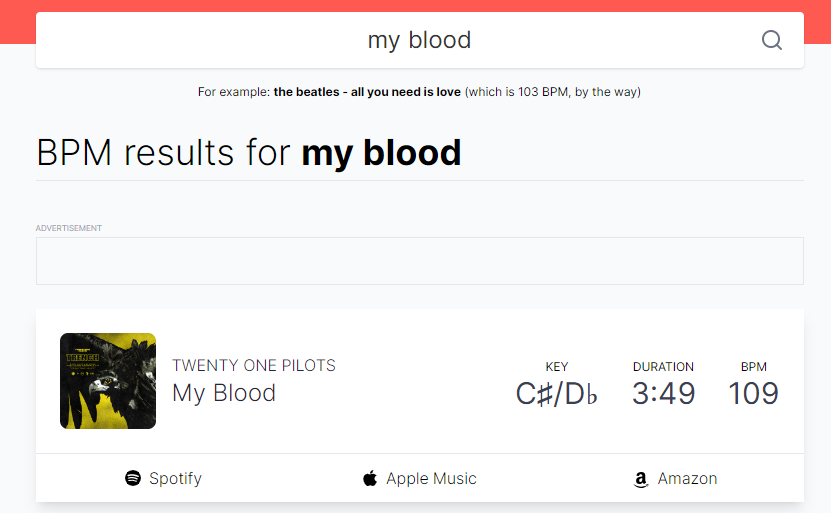Screen dimensions: 831x513
Task: Click the DURATION column label
Action: 663,367
